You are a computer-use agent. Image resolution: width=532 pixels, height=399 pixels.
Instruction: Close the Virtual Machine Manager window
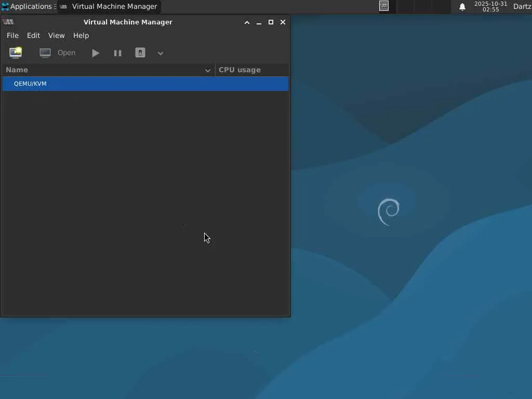pos(283,22)
